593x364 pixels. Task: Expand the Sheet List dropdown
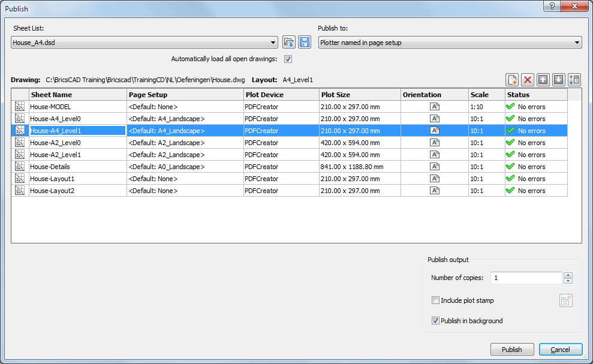click(x=273, y=43)
